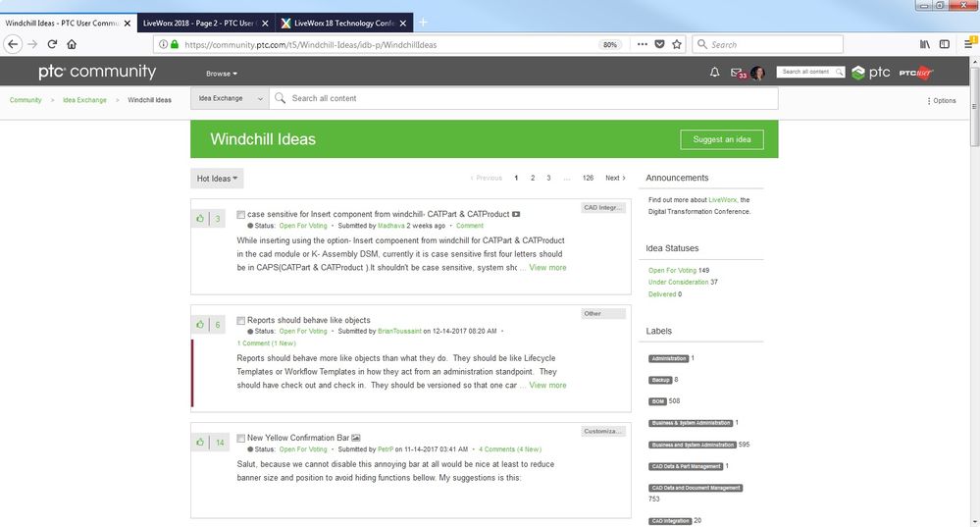Click the browser Back arrow button
The width and height of the screenshot is (980, 527).
click(x=13, y=44)
